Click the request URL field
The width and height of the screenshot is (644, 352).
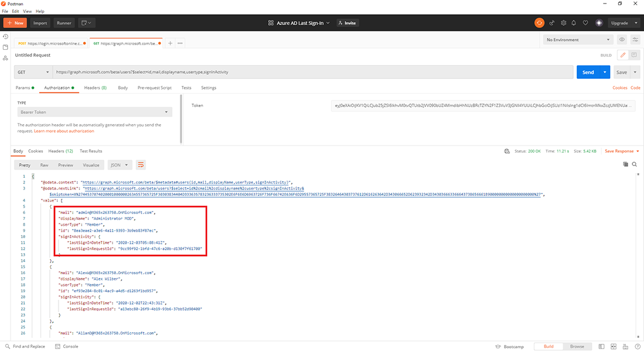tap(313, 72)
